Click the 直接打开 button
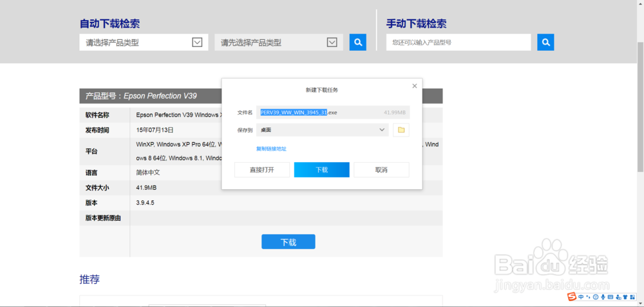 [262, 170]
